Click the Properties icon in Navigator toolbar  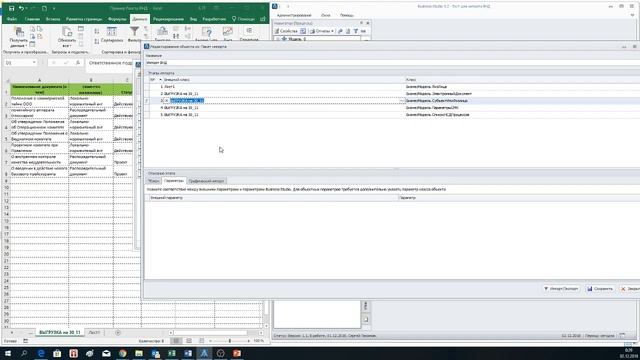tap(286, 31)
